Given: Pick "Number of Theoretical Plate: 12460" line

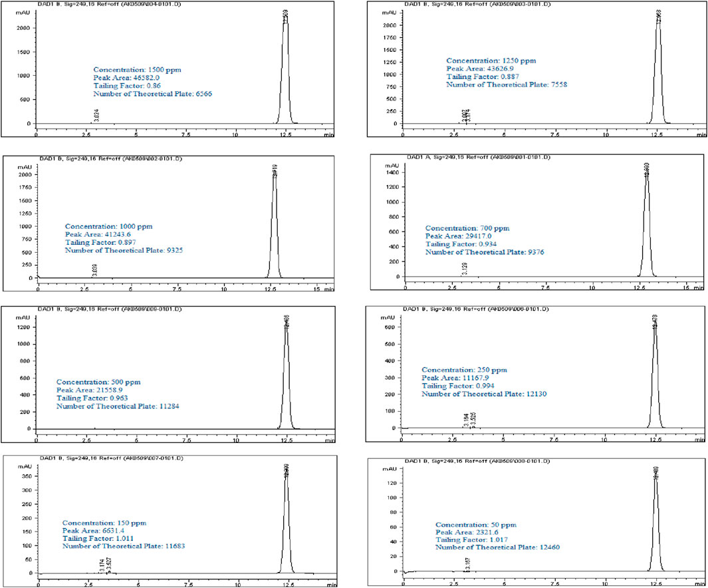Looking at the screenshot, I should [x=497, y=547].
